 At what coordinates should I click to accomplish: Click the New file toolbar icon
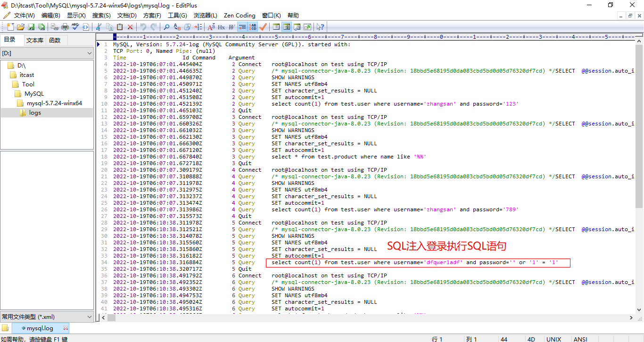(10, 27)
